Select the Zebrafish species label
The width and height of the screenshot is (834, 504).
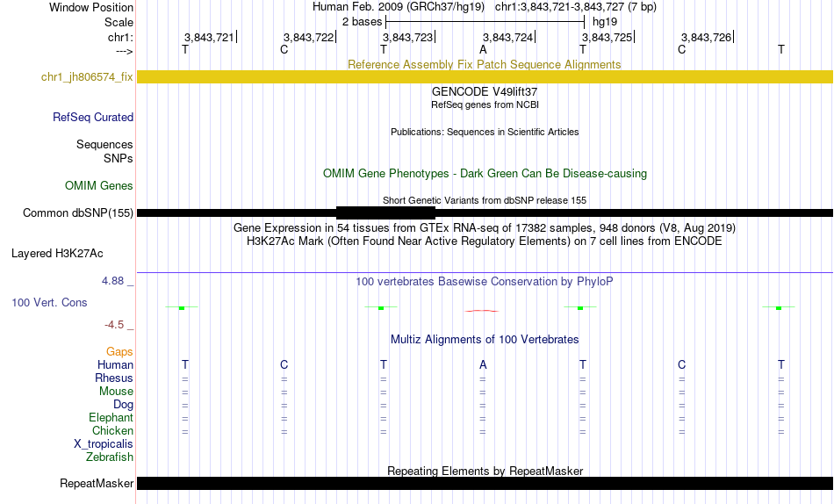tap(110, 457)
